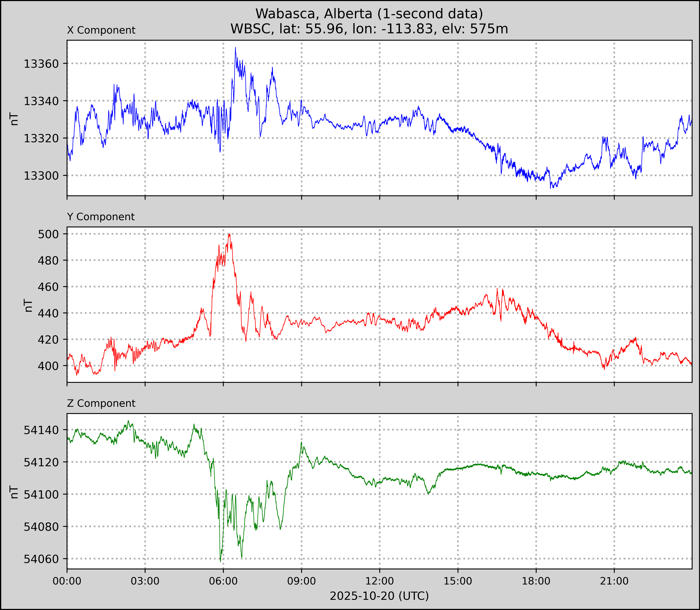Viewport: 700px width, 610px height.
Task: Click the 2025-10-20 (UTC) axis title
Action: (x=379, y=596)
